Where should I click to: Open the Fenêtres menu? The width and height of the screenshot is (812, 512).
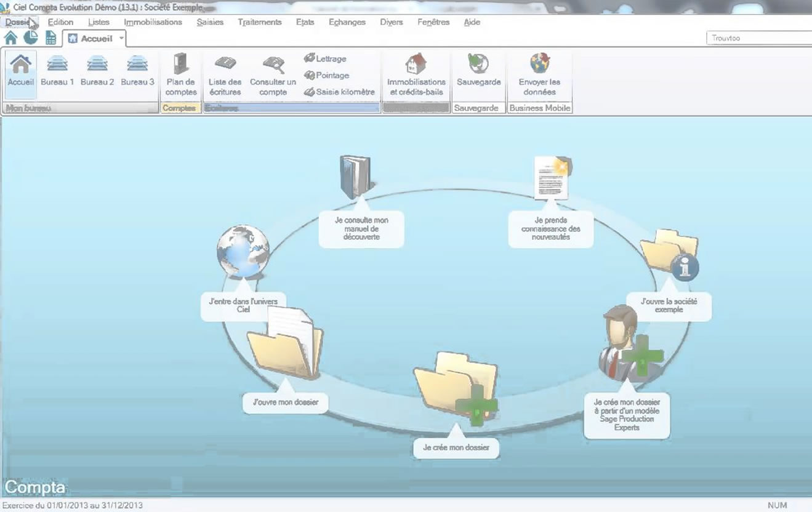tap(433, 22)
